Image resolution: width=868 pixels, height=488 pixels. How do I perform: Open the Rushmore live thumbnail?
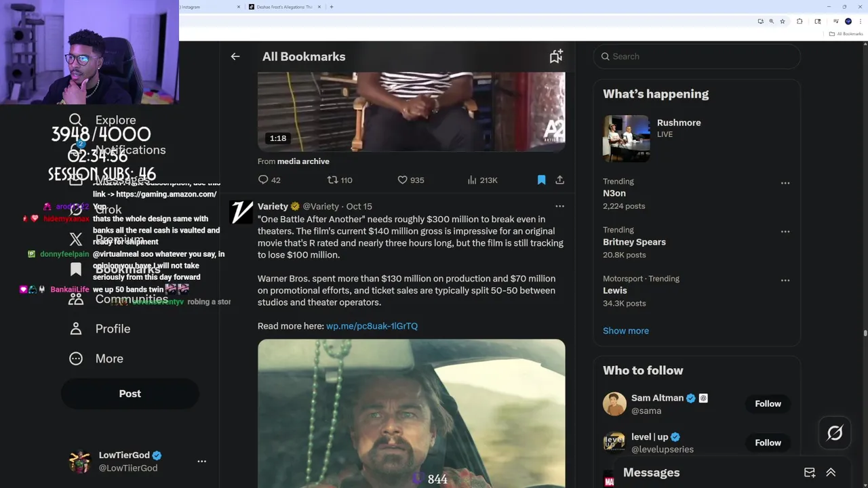pyautogui.click(x=627, y=138)
